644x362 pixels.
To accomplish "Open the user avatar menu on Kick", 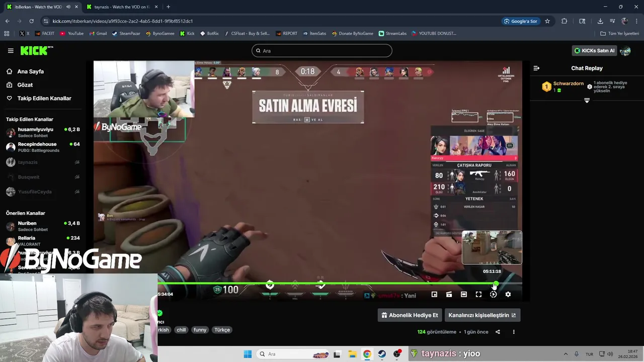I will click(x=625, y=51).
